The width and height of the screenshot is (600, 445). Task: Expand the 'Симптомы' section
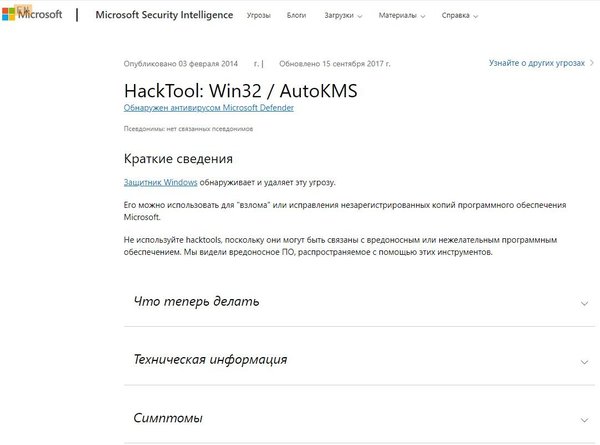168,417
